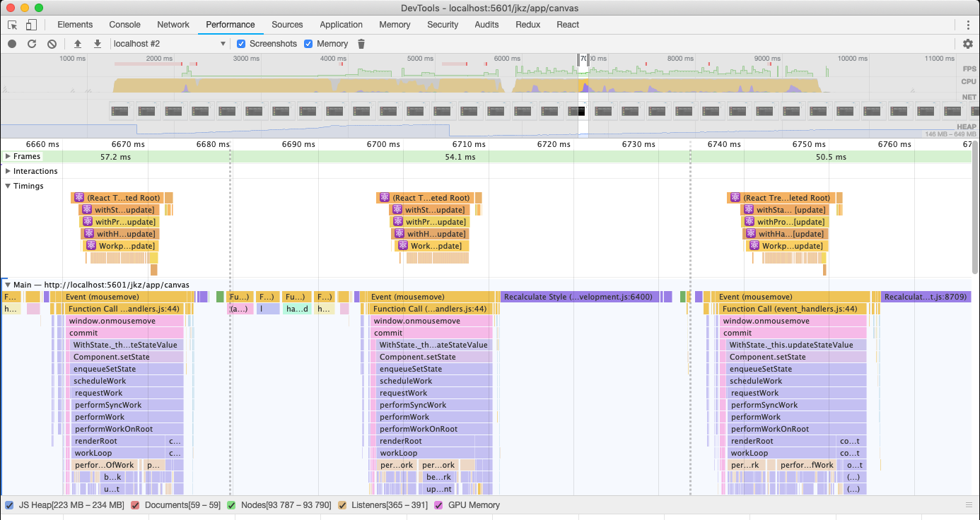Toggle the Memory checkbox
Image resolution: width=980 pixels, height=520 pixels.
(308, 44)
